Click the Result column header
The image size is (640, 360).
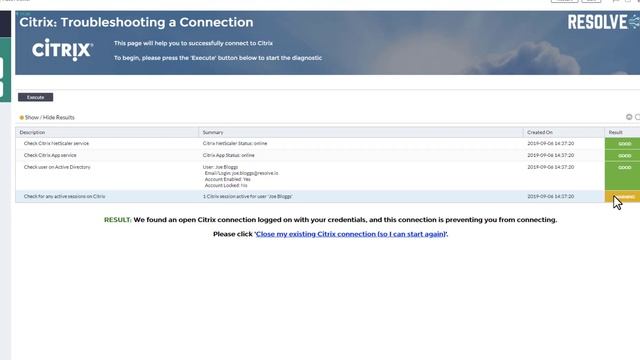coord(616,132)
